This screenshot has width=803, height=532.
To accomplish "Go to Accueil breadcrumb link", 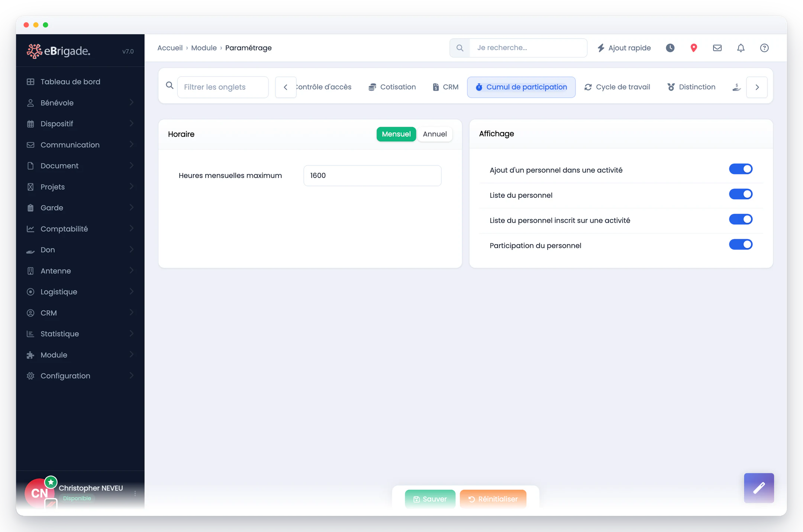I will coord(170,48).
